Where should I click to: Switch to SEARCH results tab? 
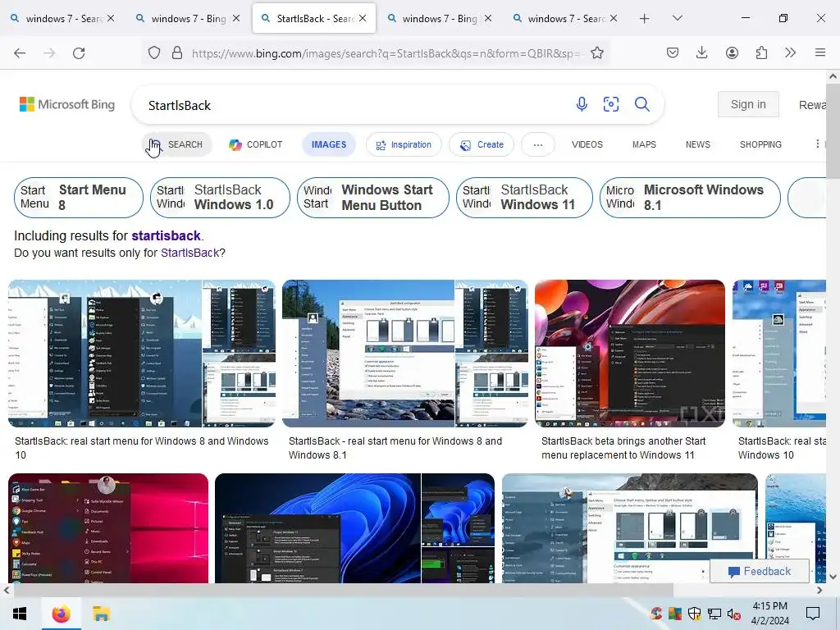tap(177, 144)
